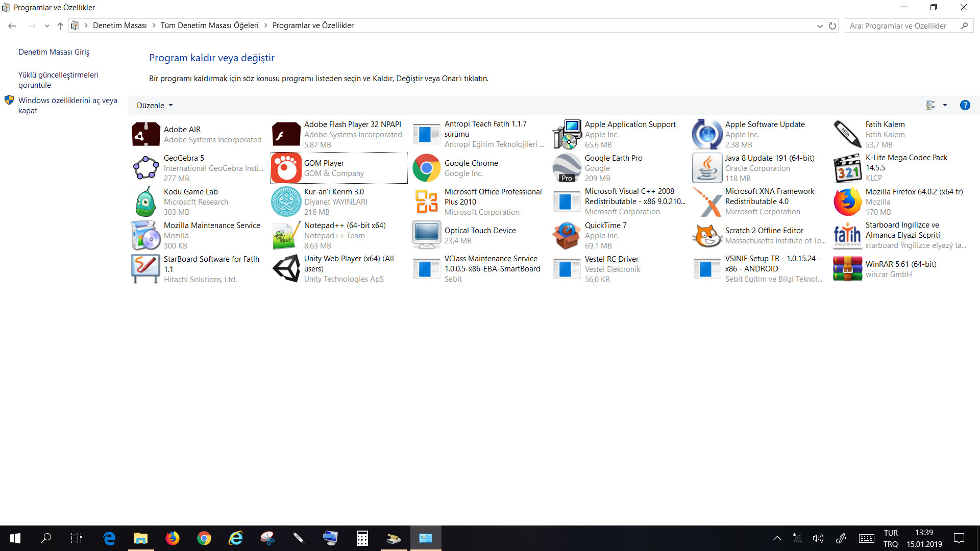
Task: Select Starboard Ingilizce ve Almanca Elyazi Scpriti
Action: click(900, 236)
